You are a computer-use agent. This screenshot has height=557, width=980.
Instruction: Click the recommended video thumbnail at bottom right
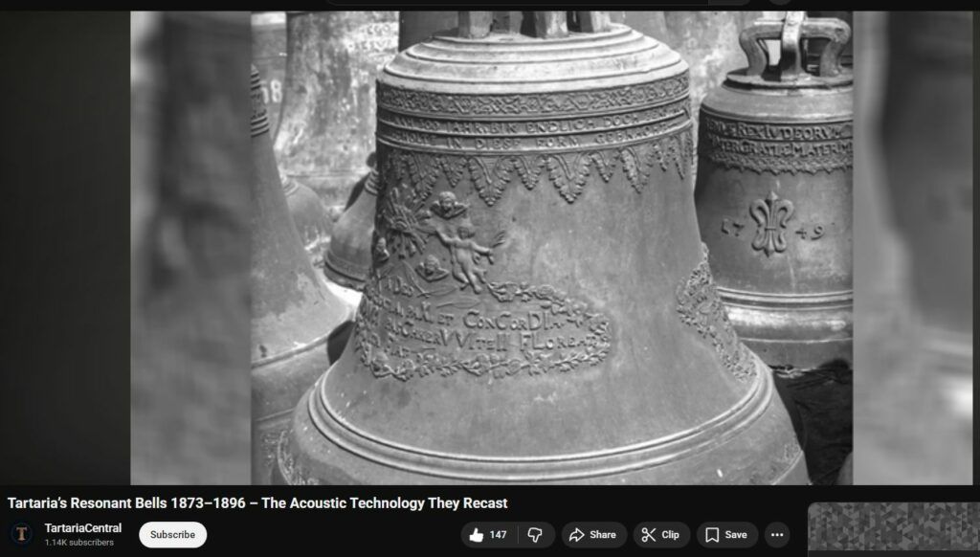[x=893, y=528]
